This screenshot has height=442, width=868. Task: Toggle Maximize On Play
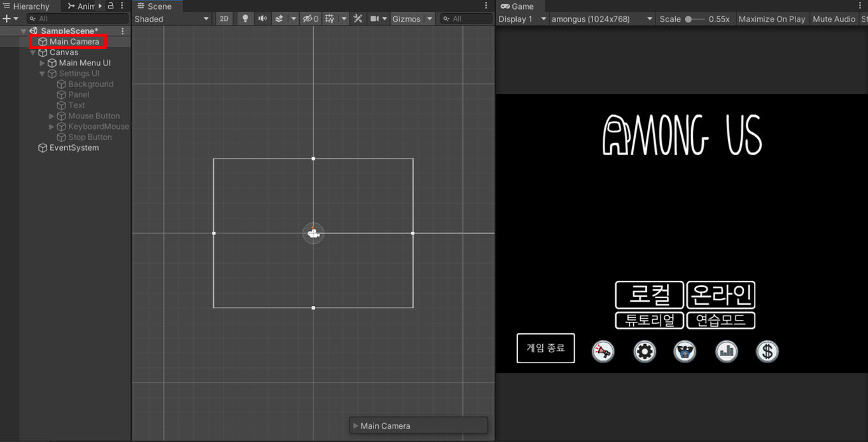coord(772,19)
